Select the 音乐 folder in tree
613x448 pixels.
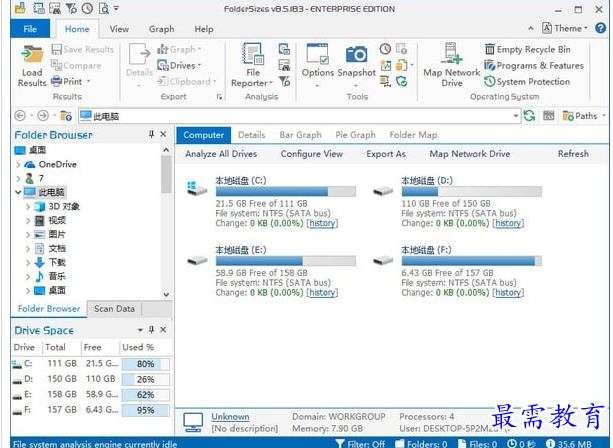coord(57,276)
